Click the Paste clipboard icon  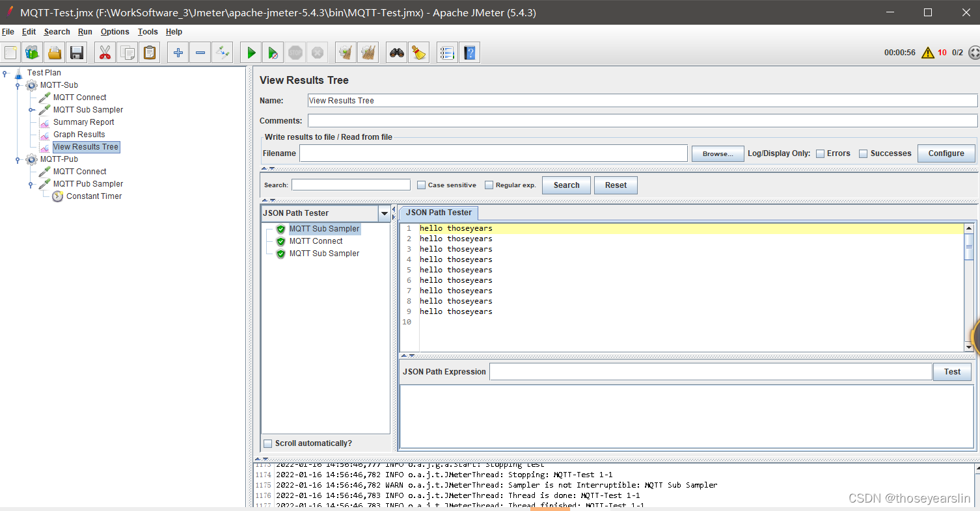point(150,53)
